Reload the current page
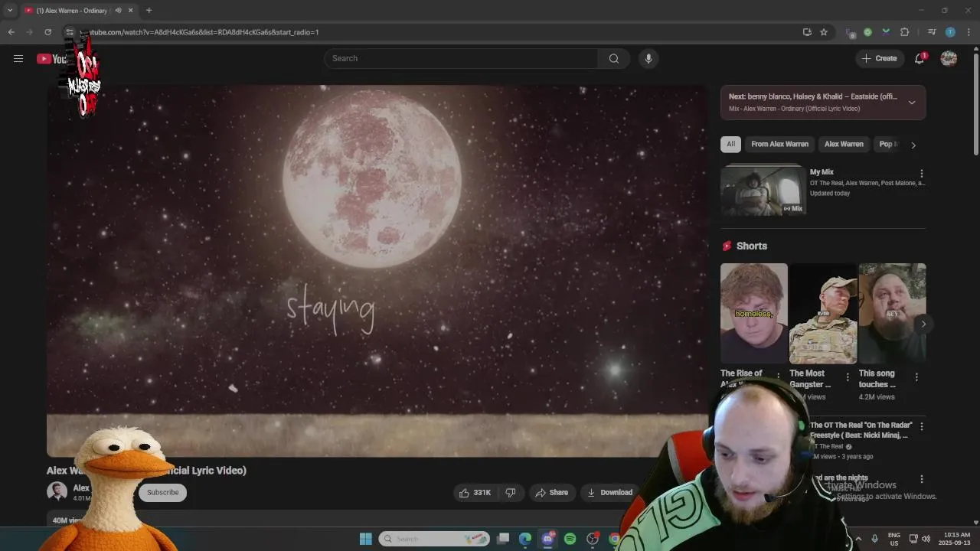The width and height of the screenshot is (980, 551). pyautogui.click(x=47, y=32)
